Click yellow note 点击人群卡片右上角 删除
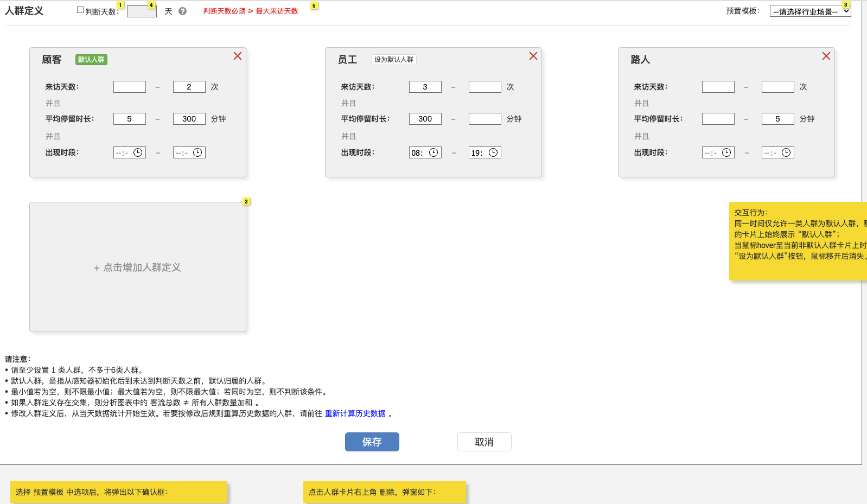Image resolution: width=867 pixels, height=504 pixels. pos(385,492)
